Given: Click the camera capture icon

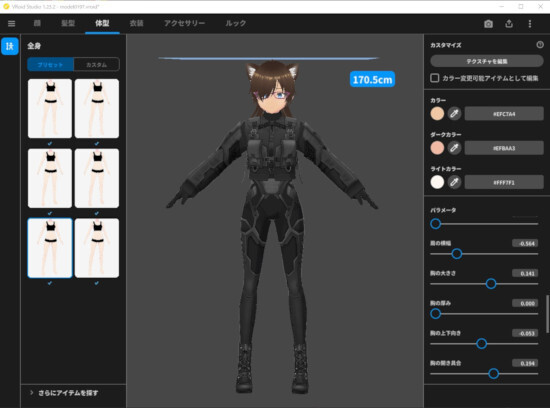Looking at the screenshot, I should coord(488,24).
